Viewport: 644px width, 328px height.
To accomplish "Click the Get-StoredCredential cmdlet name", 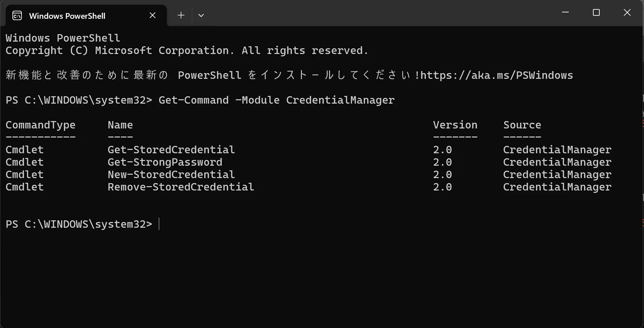I will [171, 150].
